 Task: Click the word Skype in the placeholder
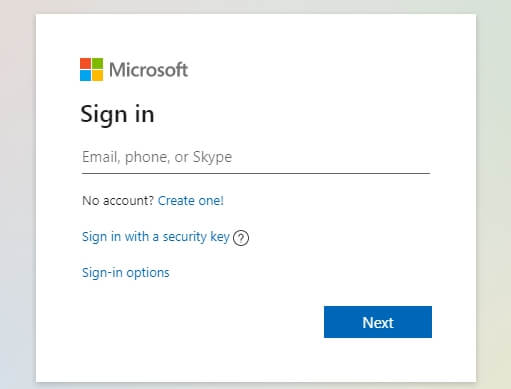212,157
